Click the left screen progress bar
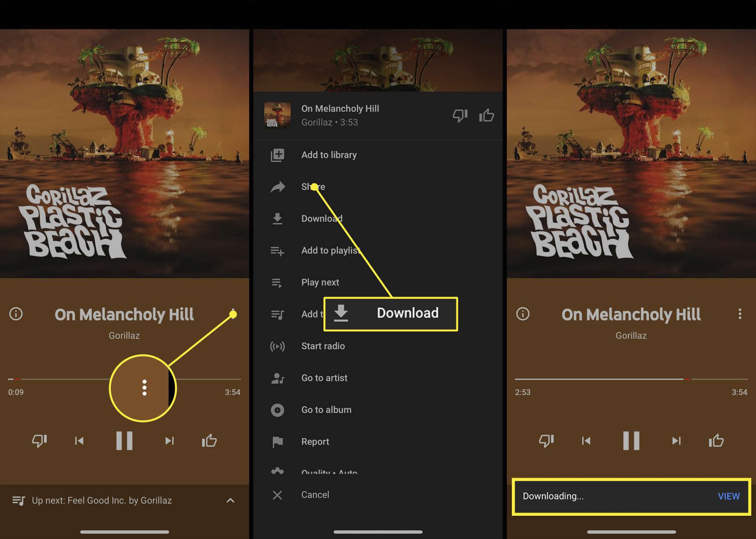 124,379
